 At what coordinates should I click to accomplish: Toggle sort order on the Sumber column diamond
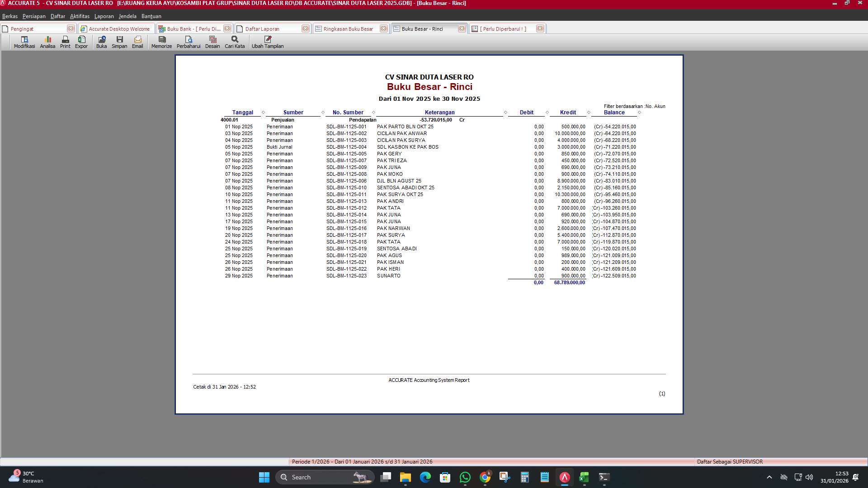322,112
